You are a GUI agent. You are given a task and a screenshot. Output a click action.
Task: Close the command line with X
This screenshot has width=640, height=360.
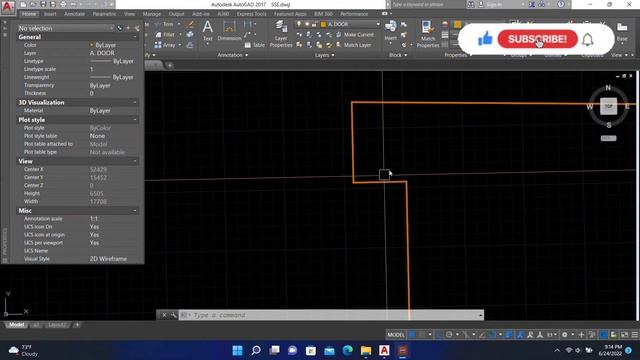[x=164, y=315]
